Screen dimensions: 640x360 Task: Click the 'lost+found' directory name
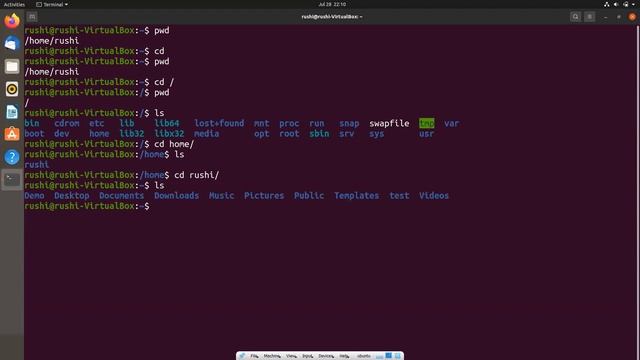click(219, 123)
